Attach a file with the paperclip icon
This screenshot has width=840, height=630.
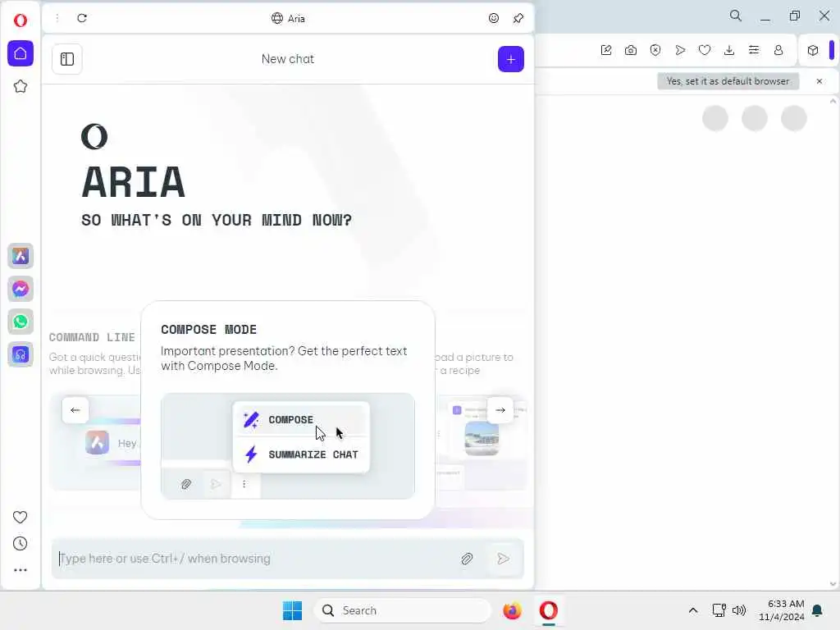pos(467,559)
